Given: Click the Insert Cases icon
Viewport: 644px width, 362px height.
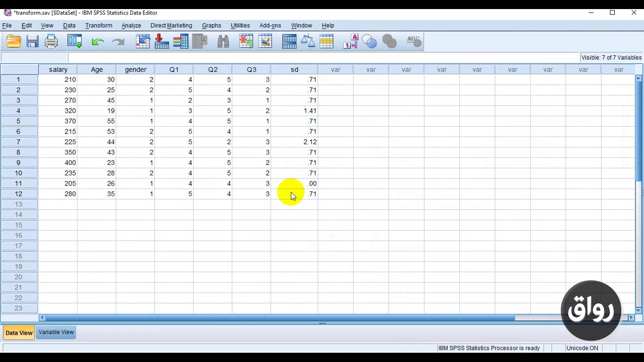Looking at the screenshot, I should click(x=246, y=41).
